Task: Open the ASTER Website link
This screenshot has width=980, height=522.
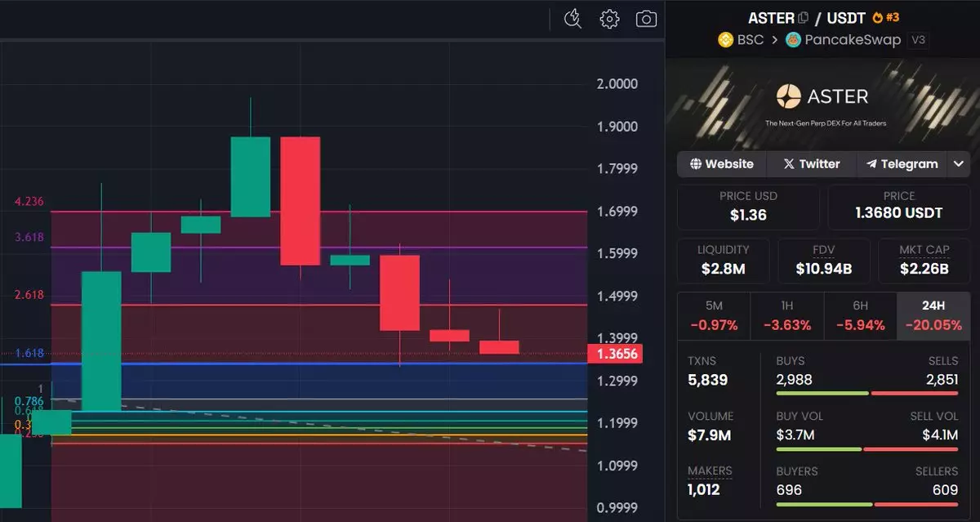Action: pyautogui.click(x=721, y=163)
